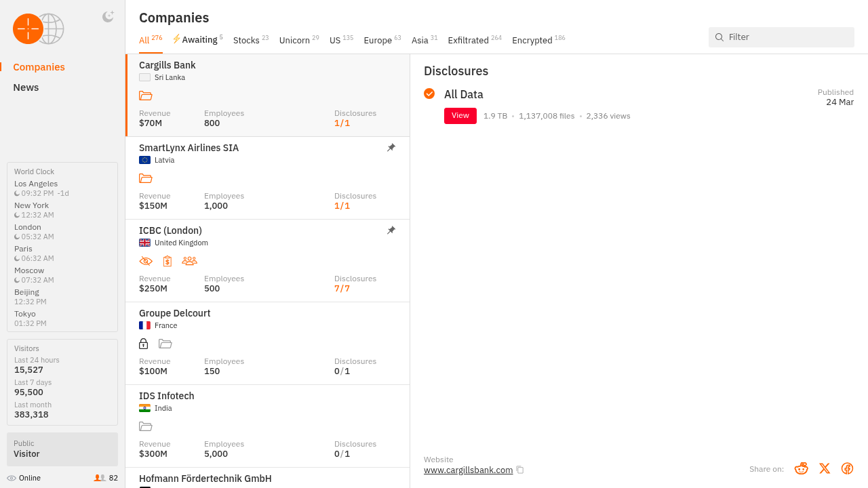Open Cargills Bank company card

pyautogui.click(x=268, y=96)
